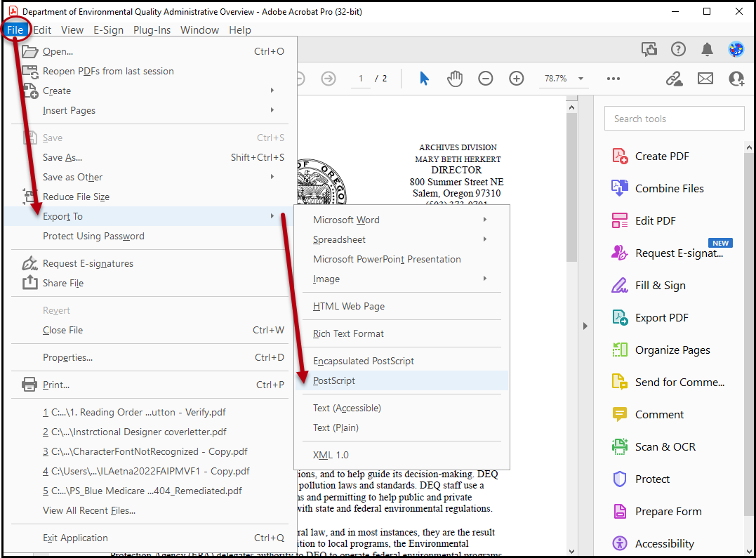Open the notifications bell
The height and width of the screenshot is (558, 756).
707,49
